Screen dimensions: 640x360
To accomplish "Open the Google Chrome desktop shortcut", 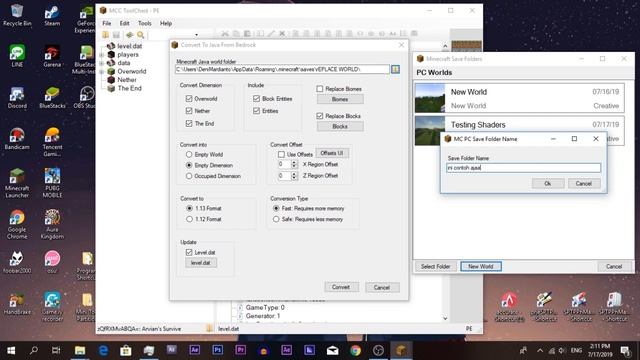I will [x=17, y=224].
